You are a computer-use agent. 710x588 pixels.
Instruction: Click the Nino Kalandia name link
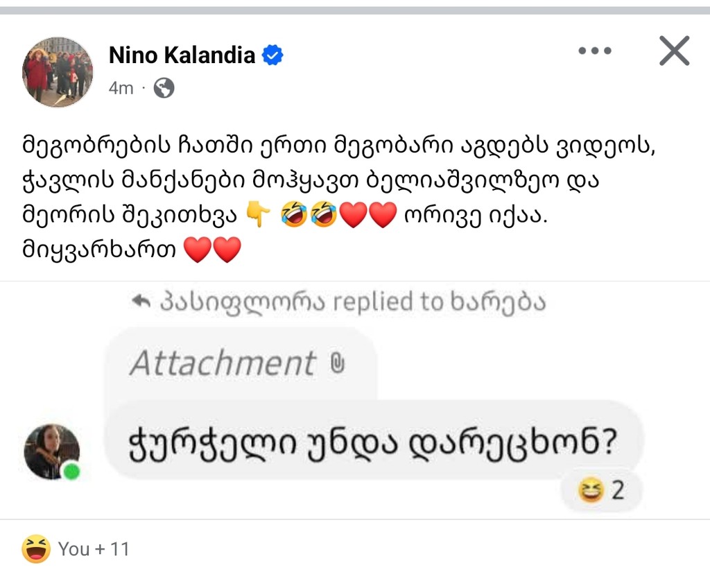coord(182,55)
